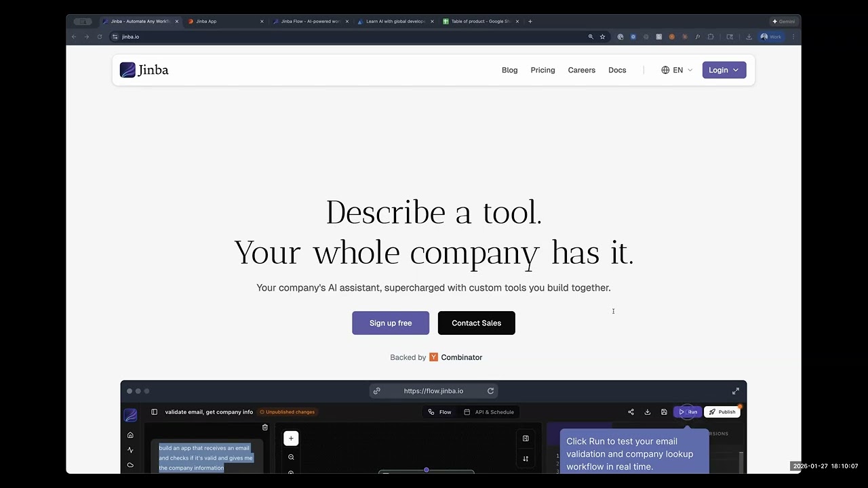This screenshot has width=868, height=488.
Task: Click the Unpublished changes status badge
Action: [288, 412]
